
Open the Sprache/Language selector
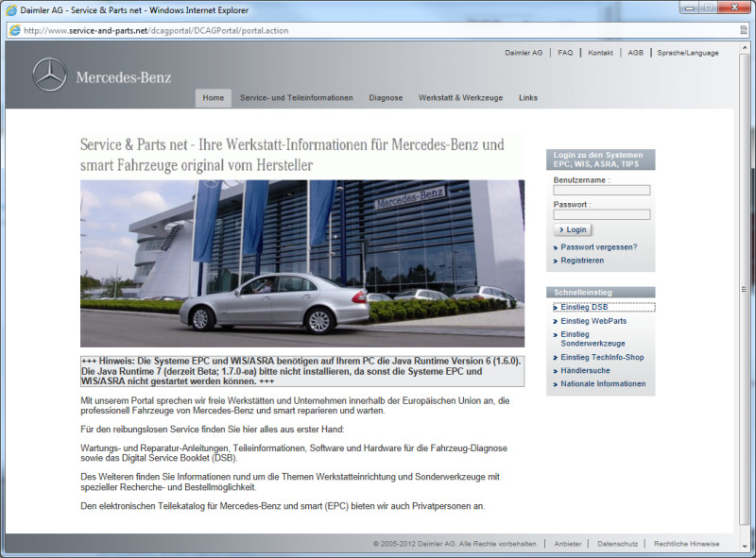[687, 53]
